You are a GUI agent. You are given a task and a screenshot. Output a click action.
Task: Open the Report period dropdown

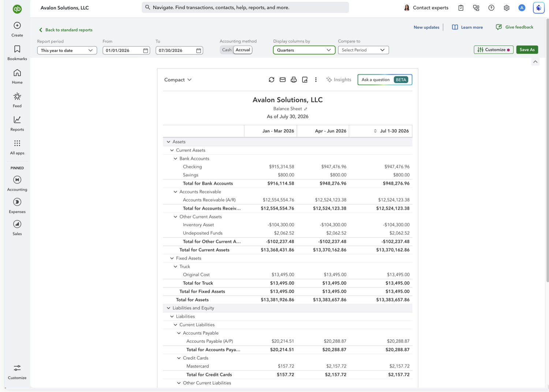coord(67,51)
